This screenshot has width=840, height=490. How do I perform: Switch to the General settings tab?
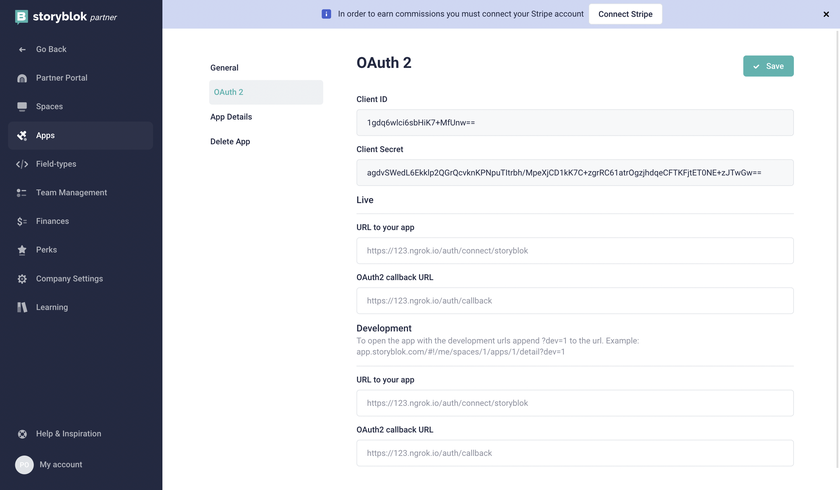[224, 68]
